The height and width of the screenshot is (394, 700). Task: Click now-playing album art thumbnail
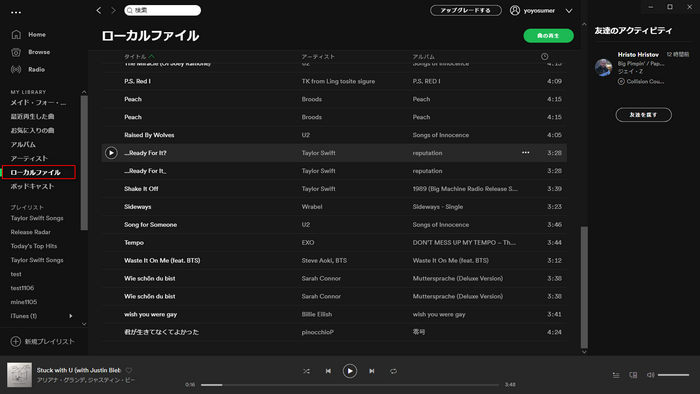pos(19,374)
